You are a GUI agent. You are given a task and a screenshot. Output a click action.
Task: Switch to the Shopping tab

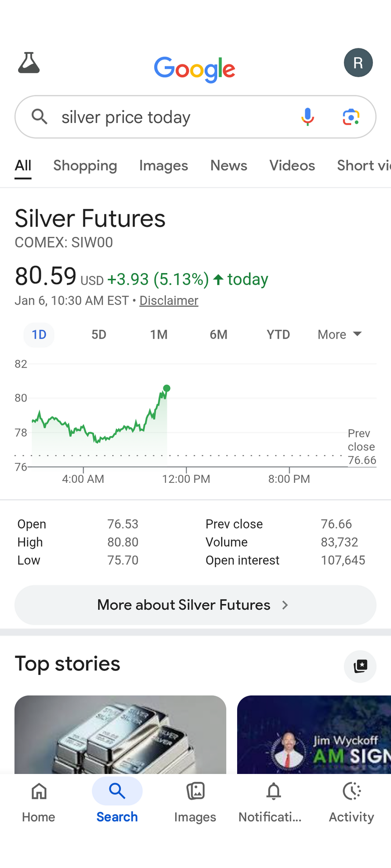click(x=85, y=165)
